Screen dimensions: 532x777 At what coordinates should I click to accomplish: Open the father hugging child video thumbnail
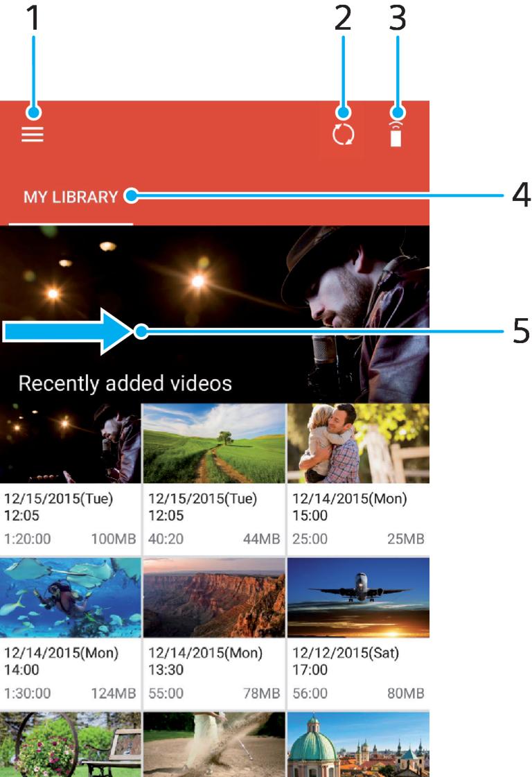[x=358, y=443]
